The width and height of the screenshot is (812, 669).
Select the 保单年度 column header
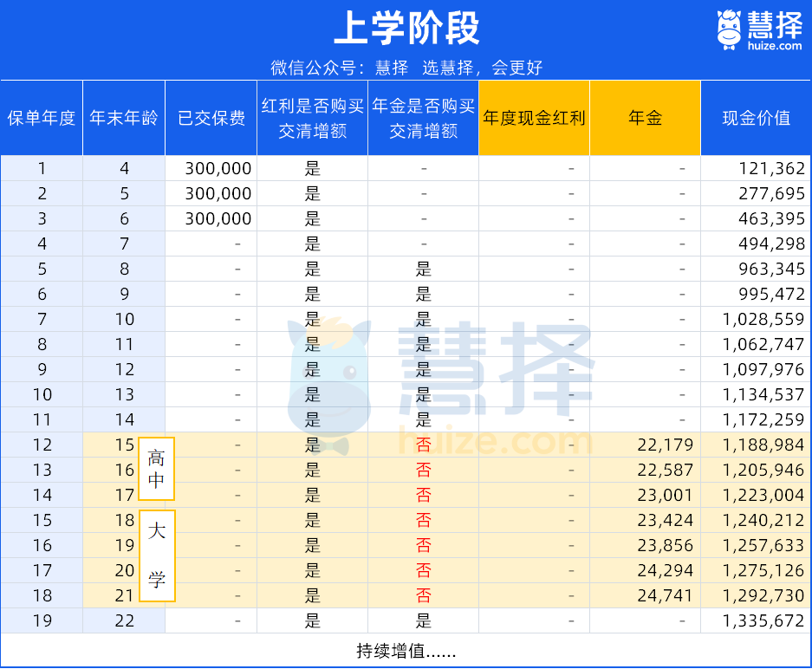[42, 118]
